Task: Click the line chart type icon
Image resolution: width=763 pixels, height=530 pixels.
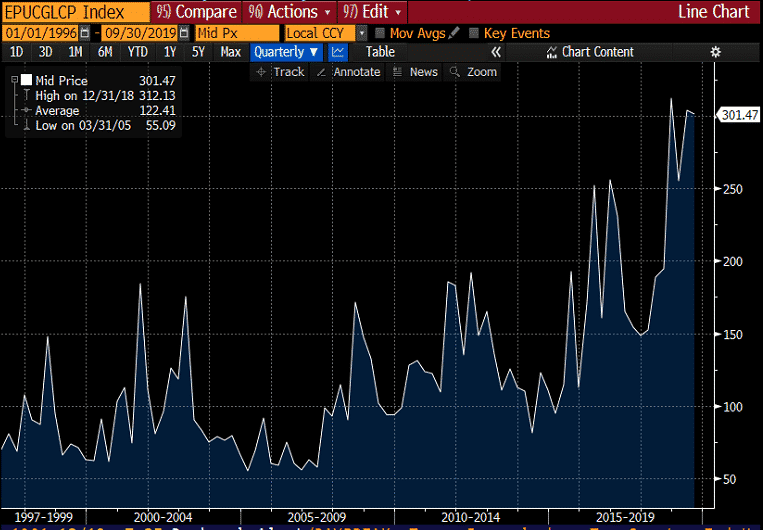Action: (x=338, y=52)
